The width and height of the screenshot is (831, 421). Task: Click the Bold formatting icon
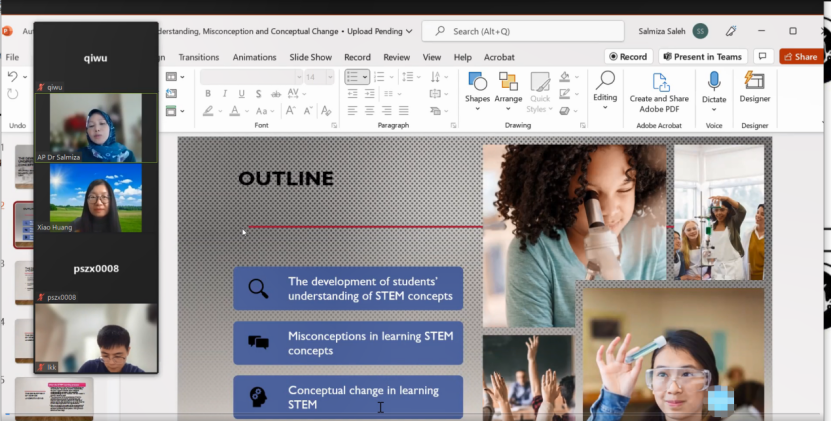click(208, 93)
